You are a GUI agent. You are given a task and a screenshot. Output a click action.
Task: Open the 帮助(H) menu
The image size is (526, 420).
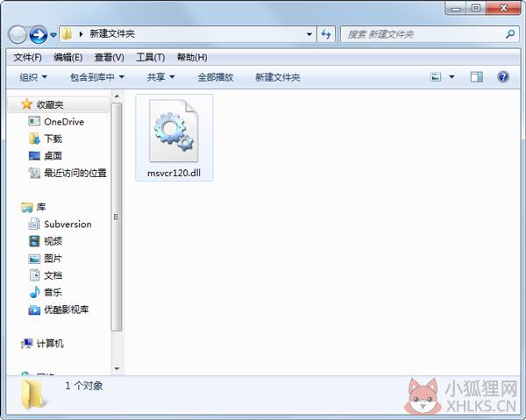tap(192, 57)
